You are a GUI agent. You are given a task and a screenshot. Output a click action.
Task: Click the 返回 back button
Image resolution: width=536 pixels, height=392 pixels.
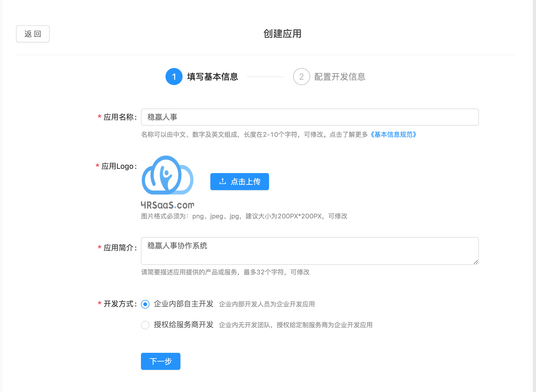click(x=33, y=34)
